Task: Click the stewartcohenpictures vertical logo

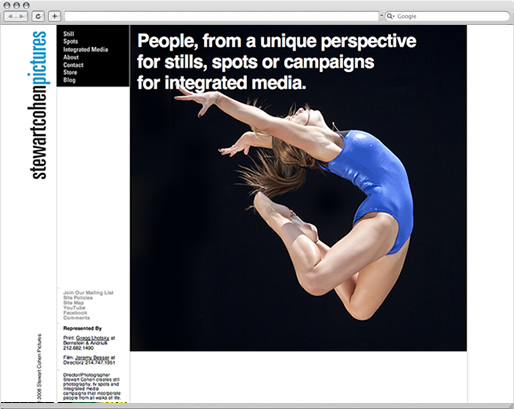Action: click(39, 105)
